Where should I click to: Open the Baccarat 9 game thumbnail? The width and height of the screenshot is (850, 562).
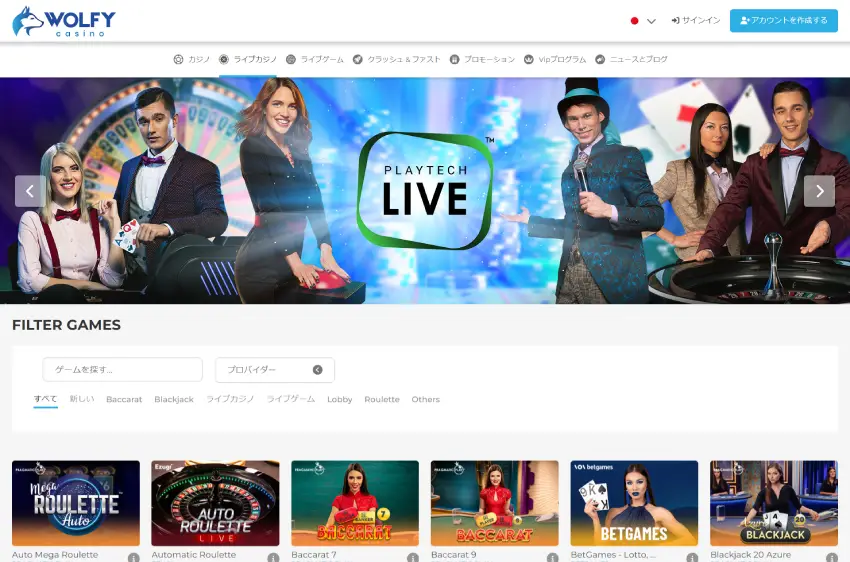click(494, 503)
